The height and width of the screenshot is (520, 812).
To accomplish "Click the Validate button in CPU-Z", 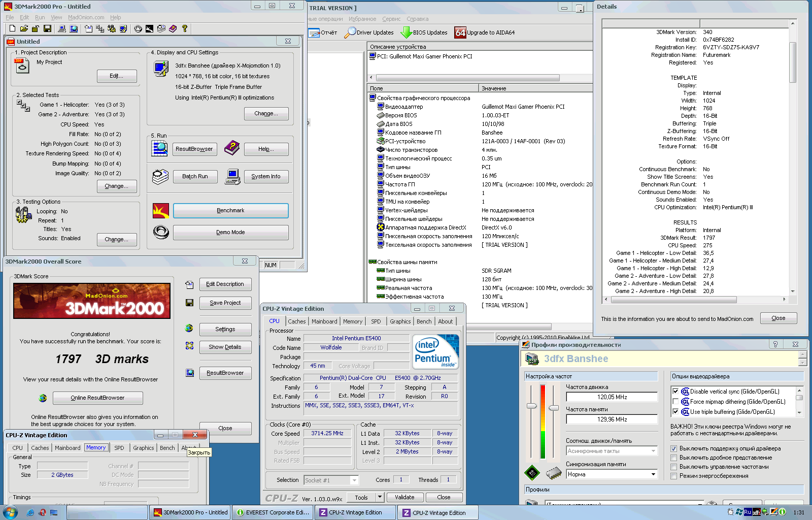I will 404,497.
